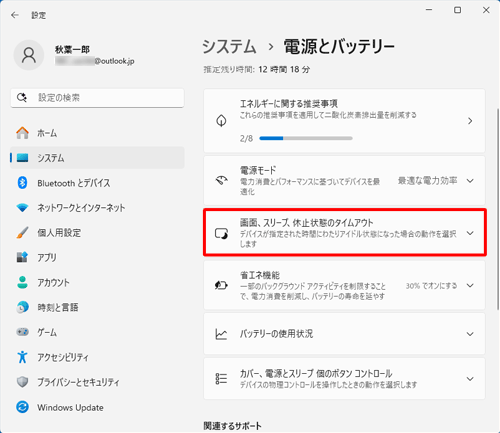This screenshot has width=500, height=433.
Task: Click the Windows Update sync icon
Action: [22, 407]
